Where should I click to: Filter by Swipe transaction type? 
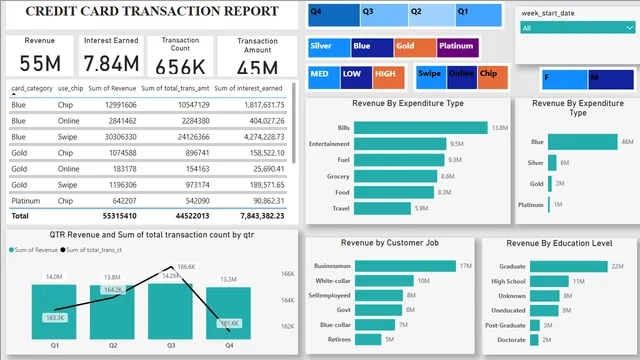coord(431,77)
